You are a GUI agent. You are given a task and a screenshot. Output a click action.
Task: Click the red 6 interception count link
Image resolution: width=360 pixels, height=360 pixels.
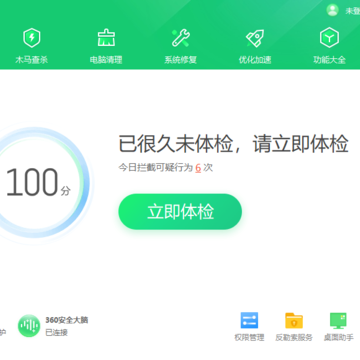tap(198, 168)
